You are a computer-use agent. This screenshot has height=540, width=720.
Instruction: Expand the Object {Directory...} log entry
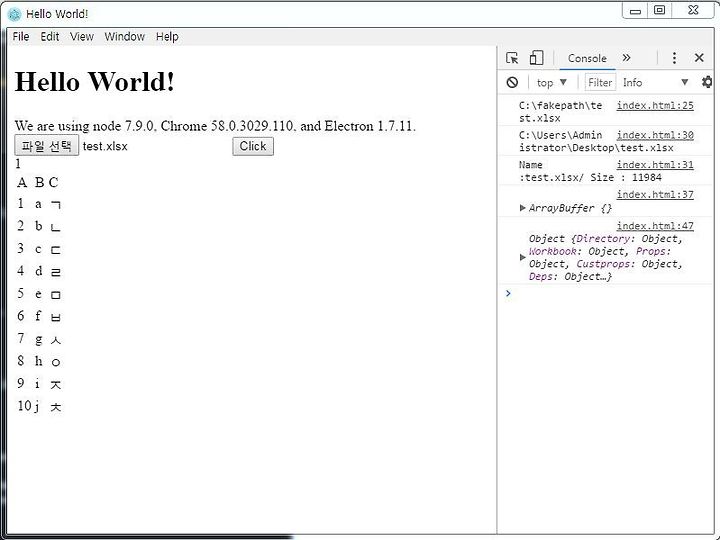(x=522, y=257)
